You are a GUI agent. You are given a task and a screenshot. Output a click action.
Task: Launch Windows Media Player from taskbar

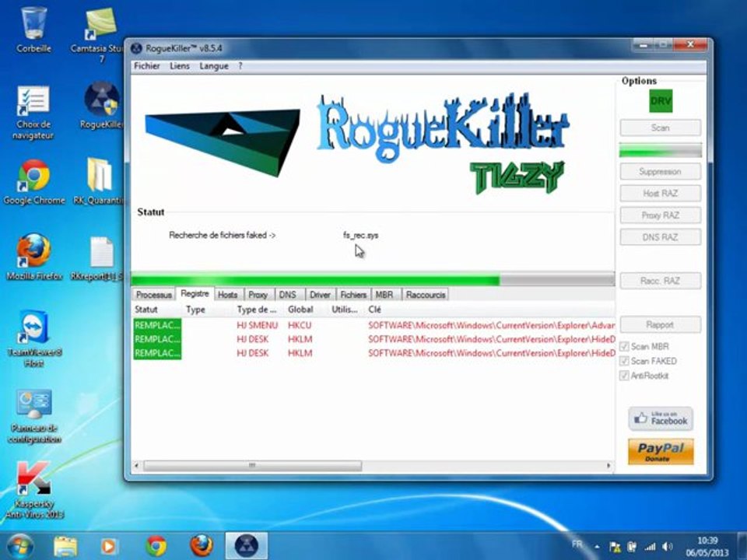tap(109, 546)
